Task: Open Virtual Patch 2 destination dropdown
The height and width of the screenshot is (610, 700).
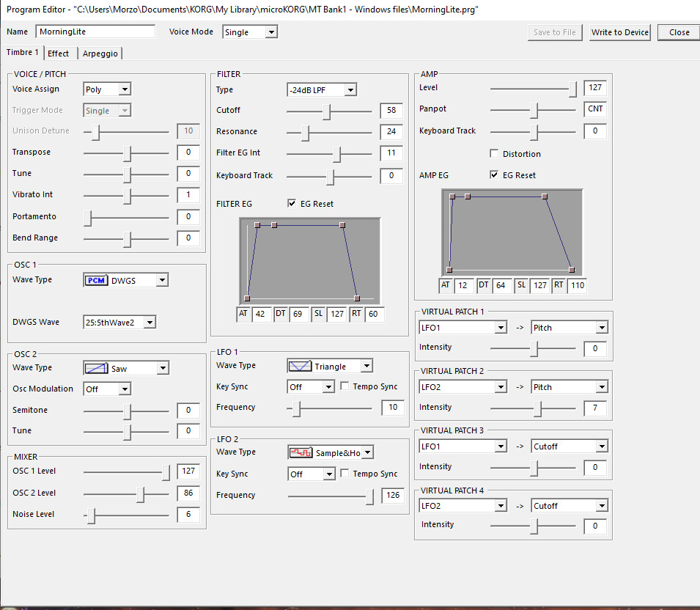Action: point(602,387)
